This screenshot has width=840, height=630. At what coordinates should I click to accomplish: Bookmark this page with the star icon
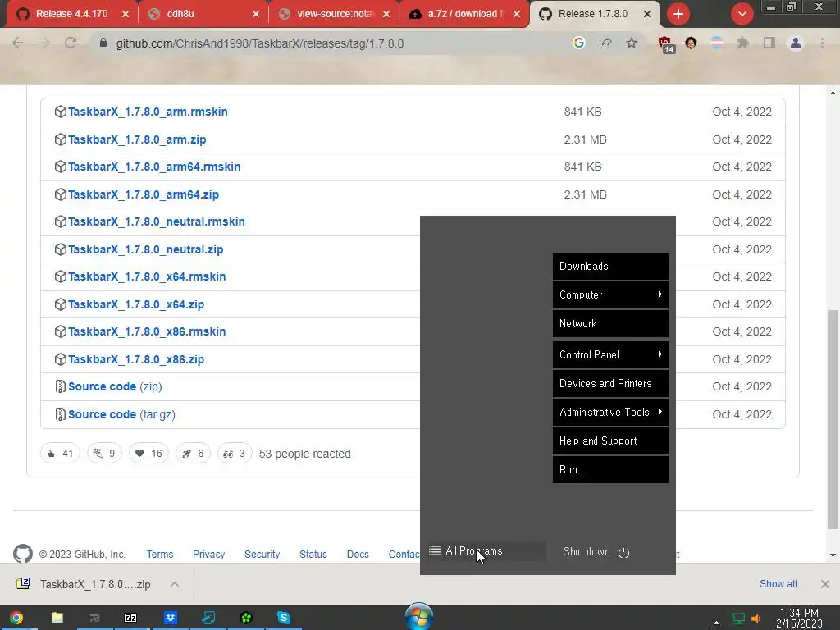click(x=632, y=43)
